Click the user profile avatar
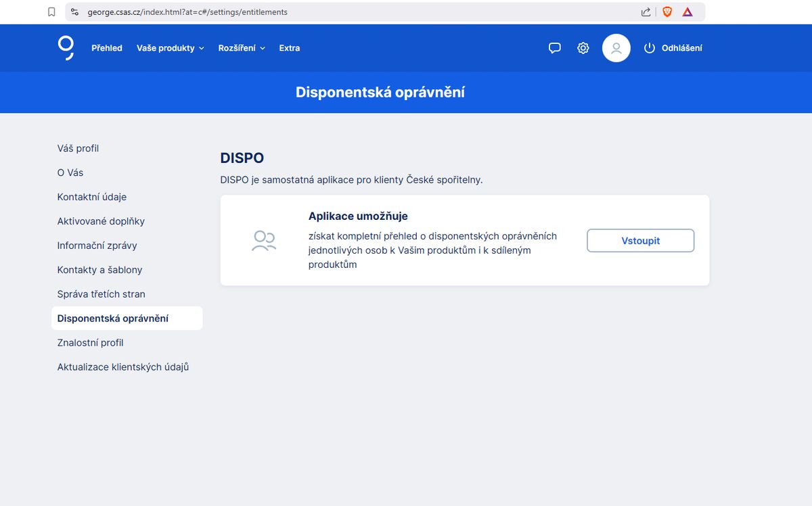The image size is (812, 506). click(x=616, y=48)
